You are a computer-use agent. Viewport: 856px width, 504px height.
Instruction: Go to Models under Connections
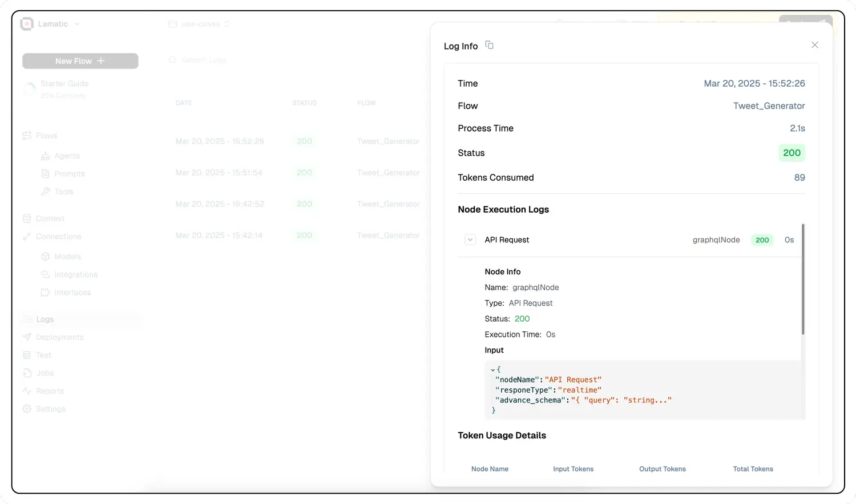(x=67, y=257)
